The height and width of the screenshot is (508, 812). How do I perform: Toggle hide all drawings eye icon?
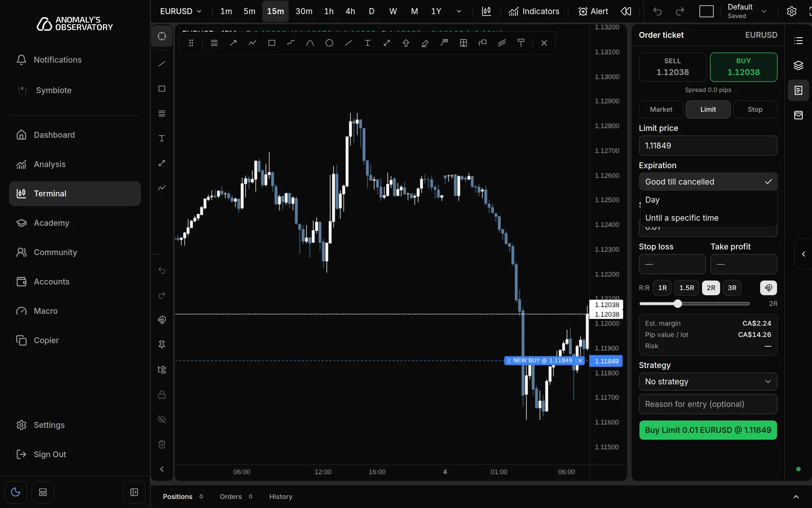point(162,420)
